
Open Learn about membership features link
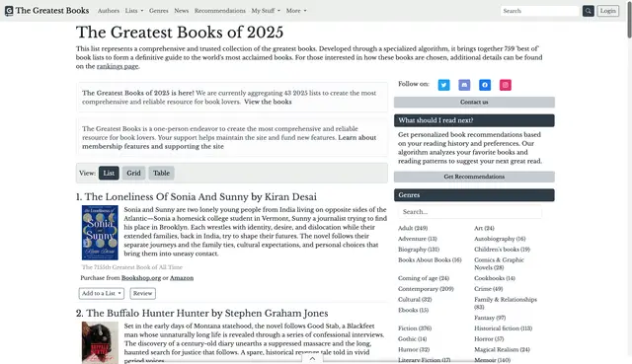(229, 142)
